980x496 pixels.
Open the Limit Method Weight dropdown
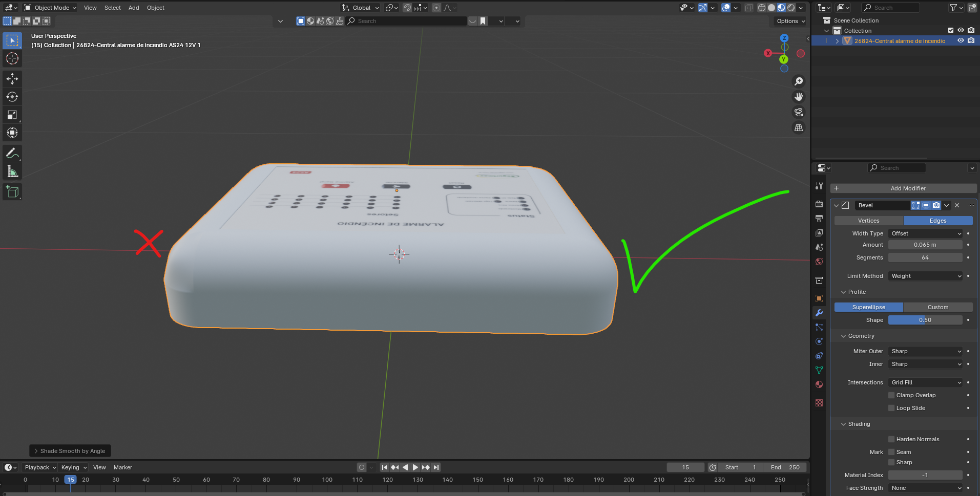(x=926, y=276)
